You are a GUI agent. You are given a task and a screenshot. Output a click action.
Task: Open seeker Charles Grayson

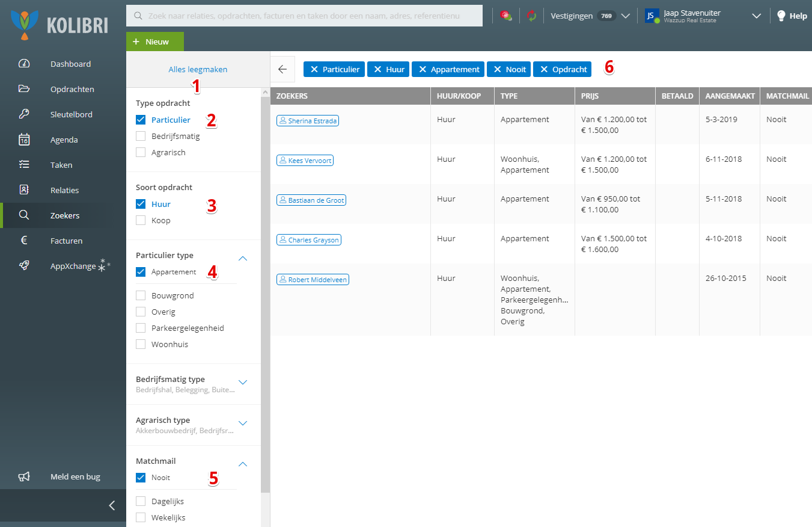(309, 240)
